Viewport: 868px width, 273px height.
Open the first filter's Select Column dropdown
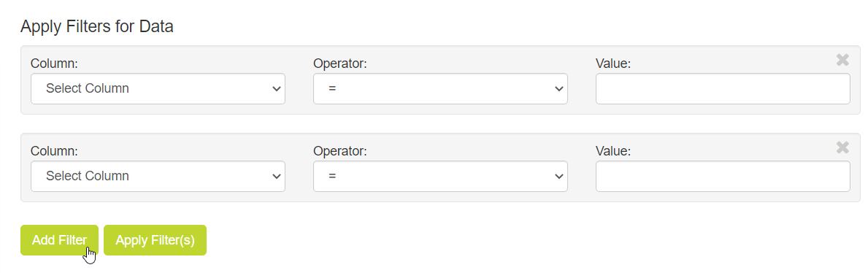158,88
